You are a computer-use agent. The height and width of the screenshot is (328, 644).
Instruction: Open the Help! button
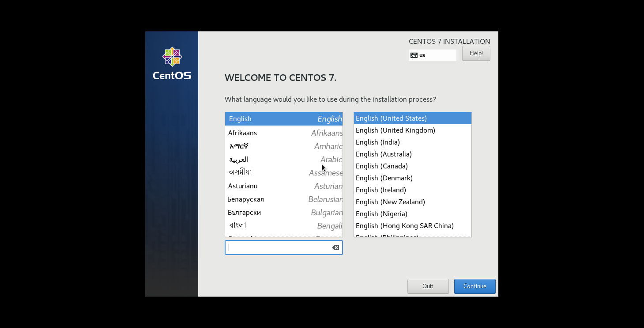pos(476,53)
